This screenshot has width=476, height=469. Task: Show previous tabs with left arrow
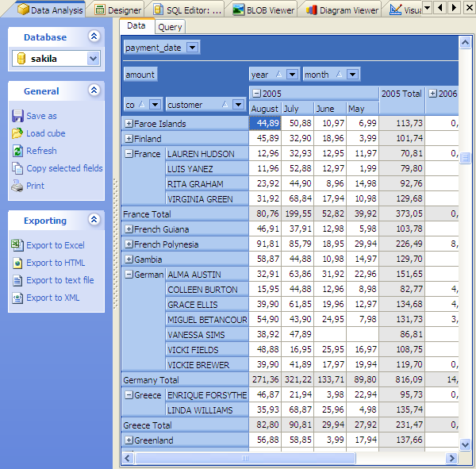tap(440, 7)
